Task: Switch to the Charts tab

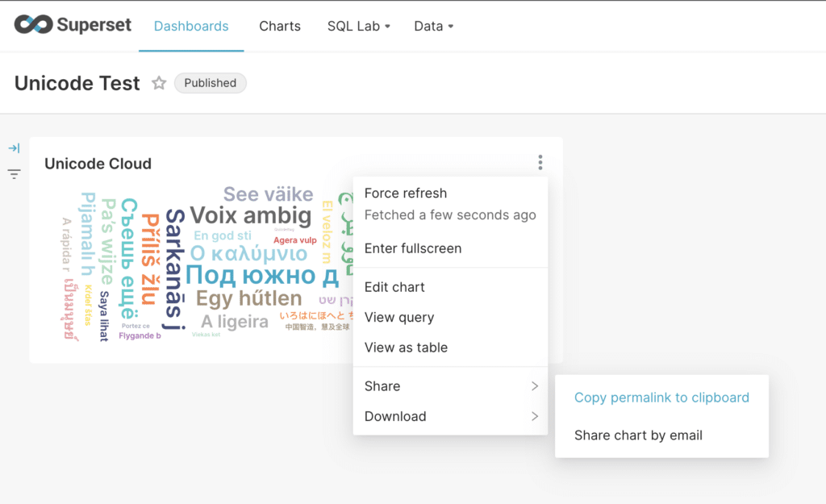Action: click(280, 26)
